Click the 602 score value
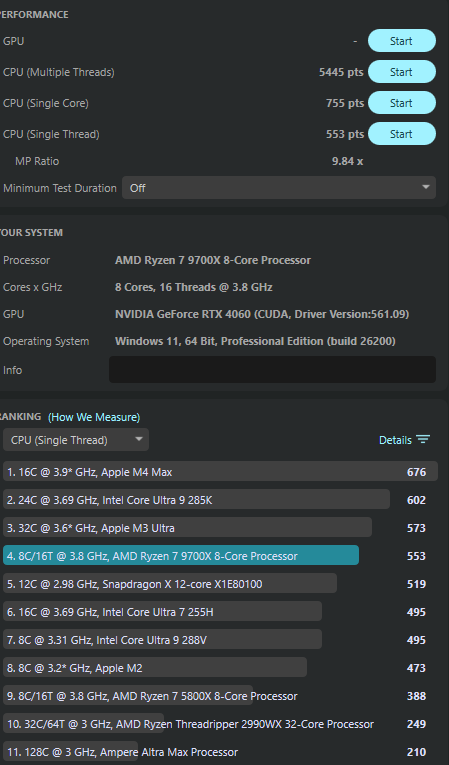The height and width of the screenshot is (765, 449). [416, 500]
